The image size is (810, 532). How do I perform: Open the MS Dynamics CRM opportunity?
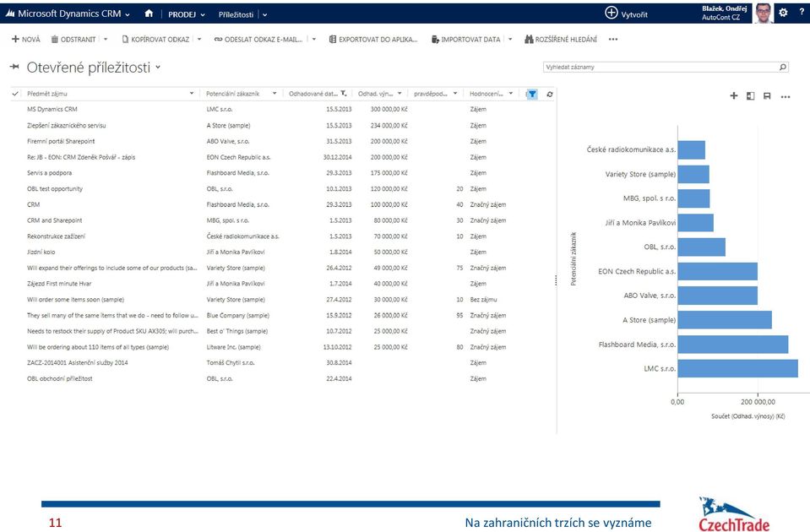pos(52,109)
